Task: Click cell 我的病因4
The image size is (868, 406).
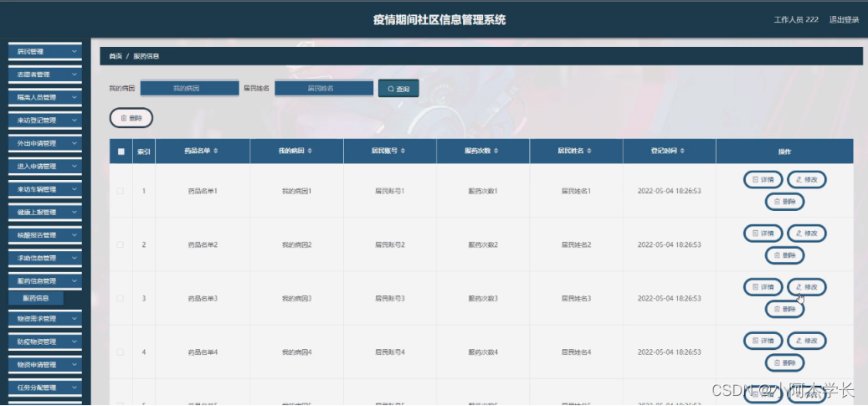Action: 296,352
